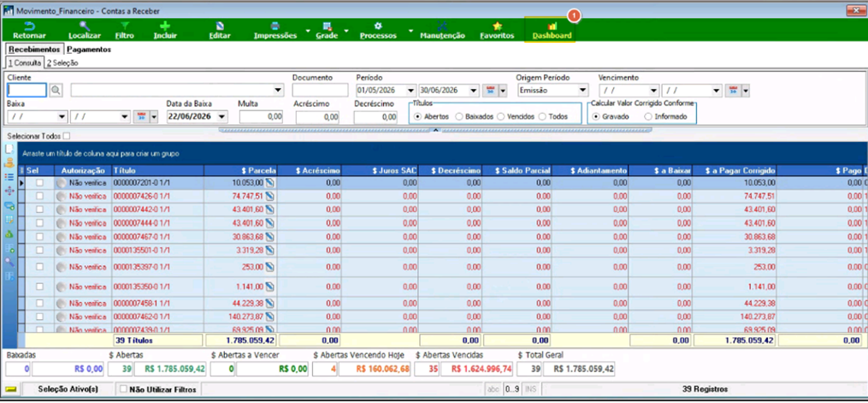
Task: Select the 1 Consulta sub-tab
Action: 24,63
